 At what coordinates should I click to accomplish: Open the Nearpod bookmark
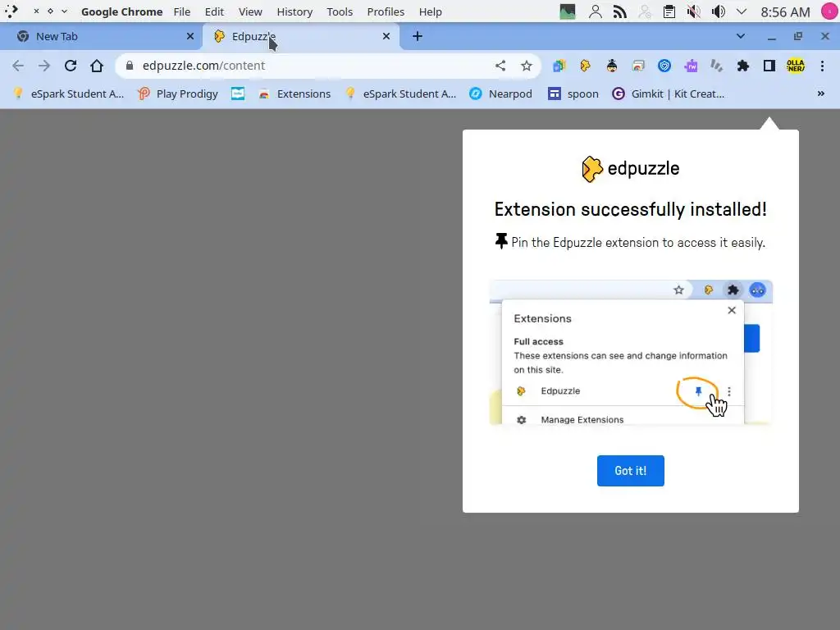tap(500, 94)
